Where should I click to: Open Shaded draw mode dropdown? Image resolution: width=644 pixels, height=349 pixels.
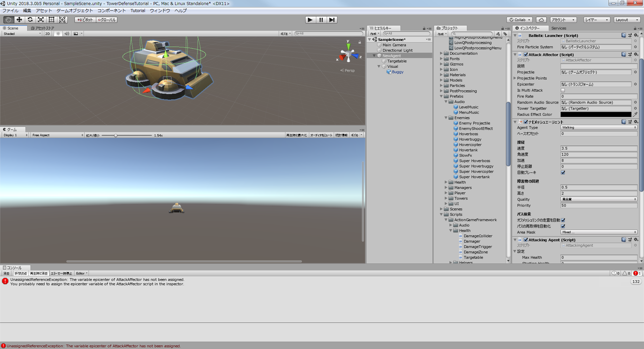pyautogui.click(x=22, y=34)
